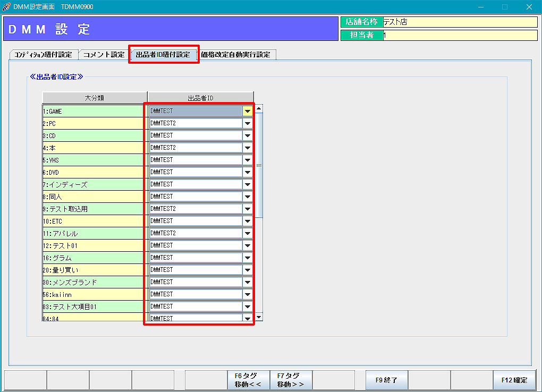Select the 4:本 category row
This screenshot has width=542, height=392.
(x=93, y=148)
